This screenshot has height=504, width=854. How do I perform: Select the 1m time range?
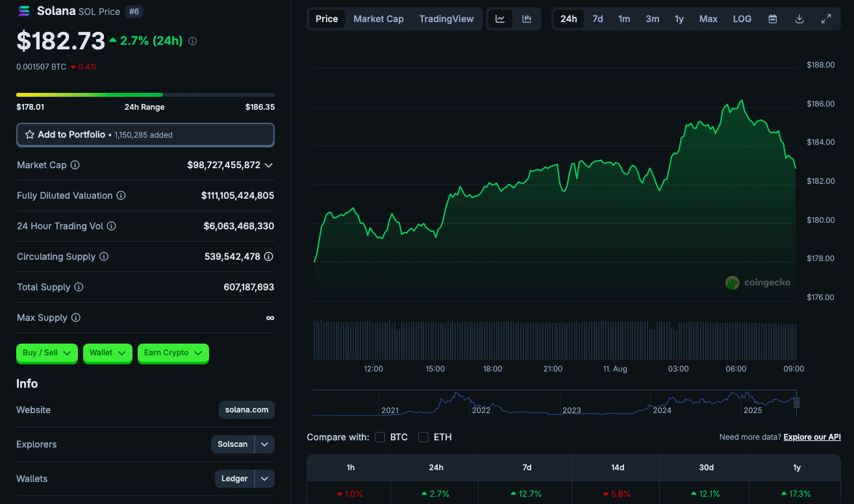[624, 19]
